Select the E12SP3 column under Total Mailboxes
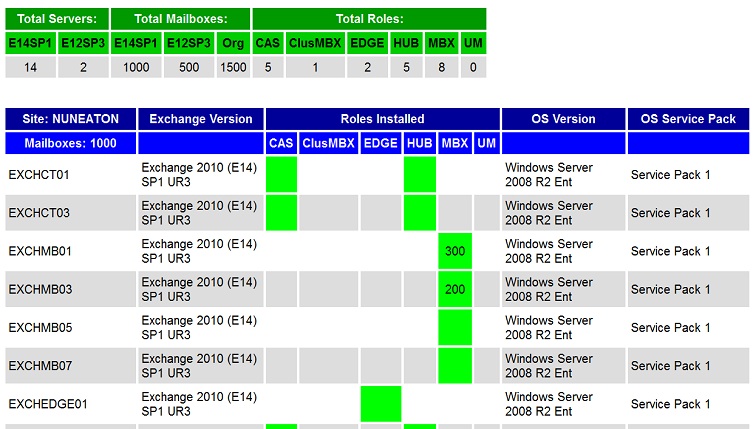Viewport: 756px width, 429px height. 189,43
